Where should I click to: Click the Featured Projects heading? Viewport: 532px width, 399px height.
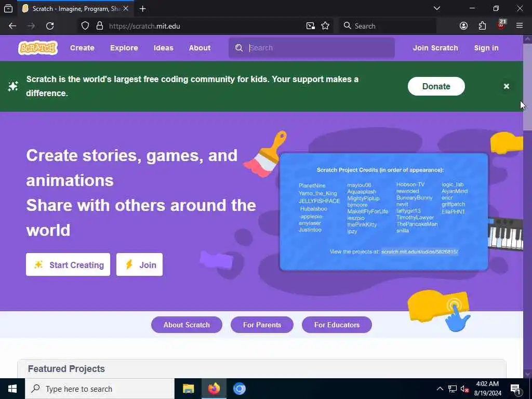(66, 369)
